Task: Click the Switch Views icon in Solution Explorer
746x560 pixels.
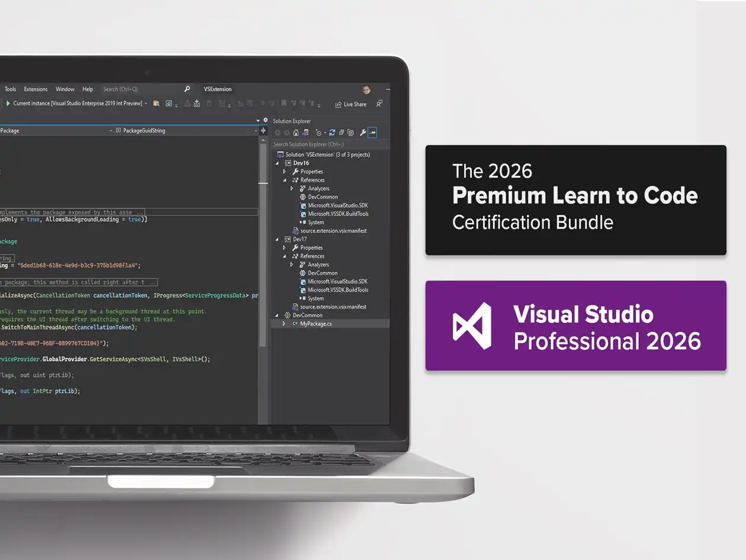Action: click(305, 133)
